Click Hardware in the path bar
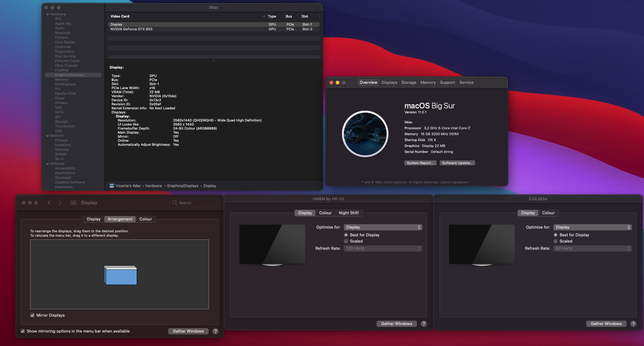This screenshot has height=346, width=644. tap(153, 186)
